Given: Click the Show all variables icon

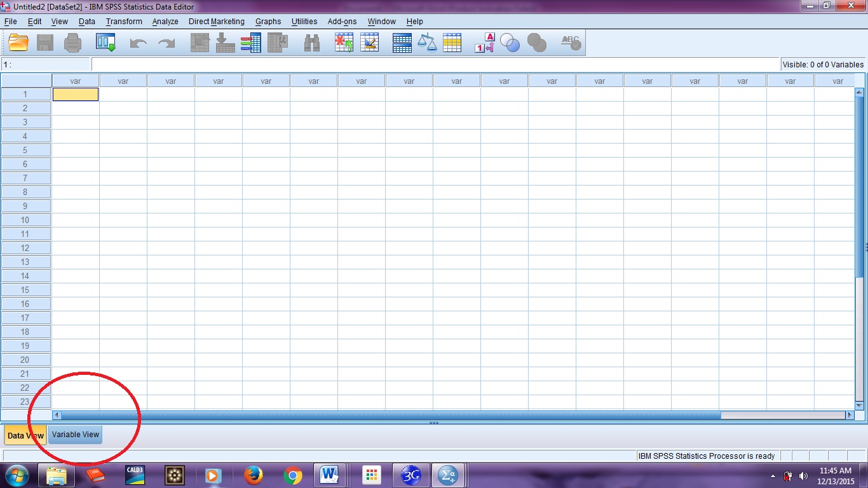Looking at the screenshot, I should tap(537, 43).
